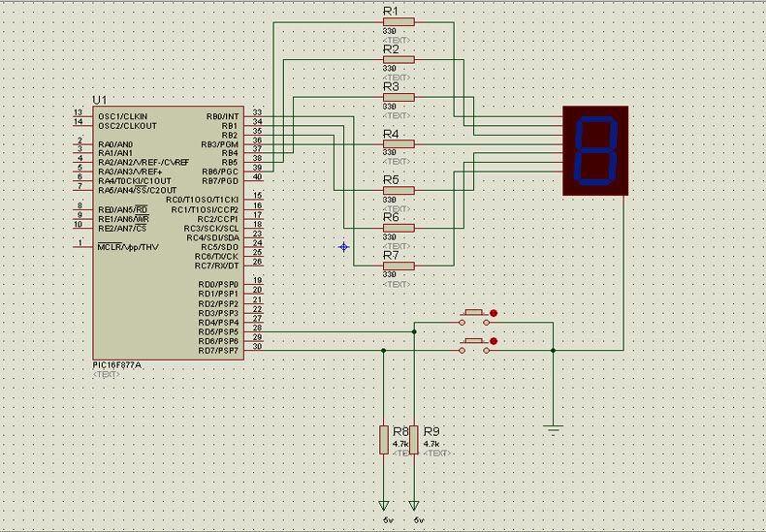Viewport: 766px width, 532px height.
Task: Click the blue origin marker crosshair
Action: click(344, 247)
